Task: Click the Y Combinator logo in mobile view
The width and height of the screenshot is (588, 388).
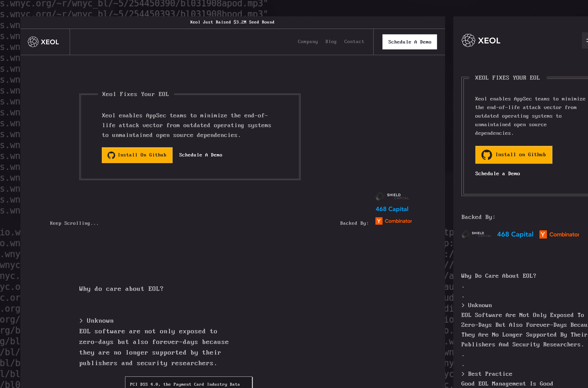Action: (559, 234)
